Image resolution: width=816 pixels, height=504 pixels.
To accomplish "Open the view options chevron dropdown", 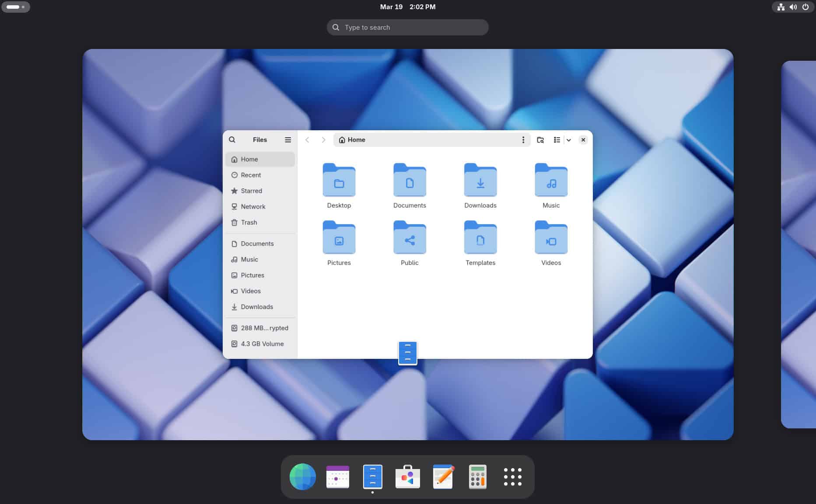I will pyautogui.click(x=569, y=140).
